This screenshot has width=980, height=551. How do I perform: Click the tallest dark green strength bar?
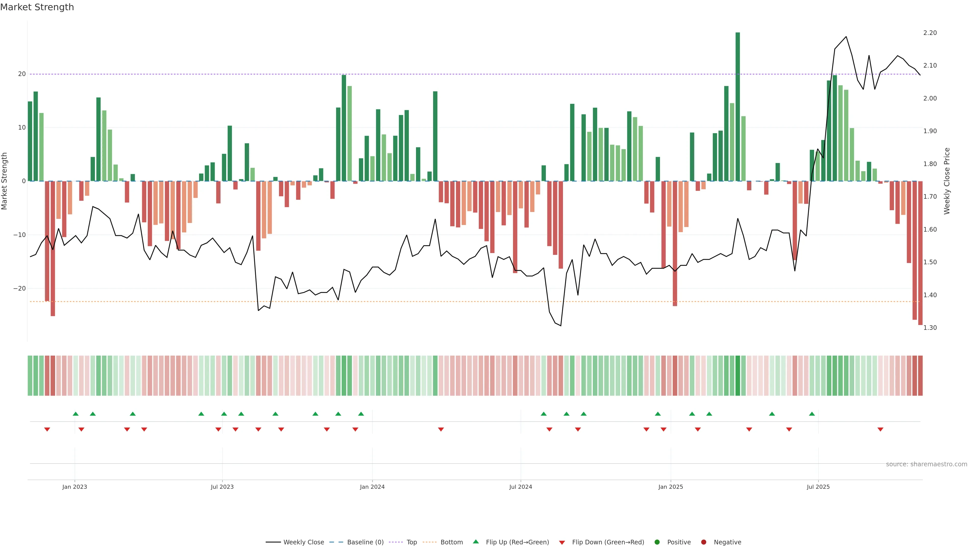point(738,106)
